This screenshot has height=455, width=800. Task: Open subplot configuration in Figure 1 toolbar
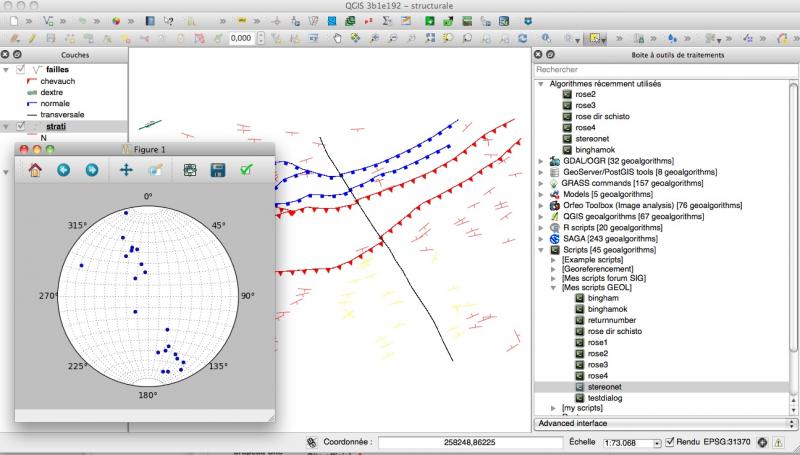(189, 170)
